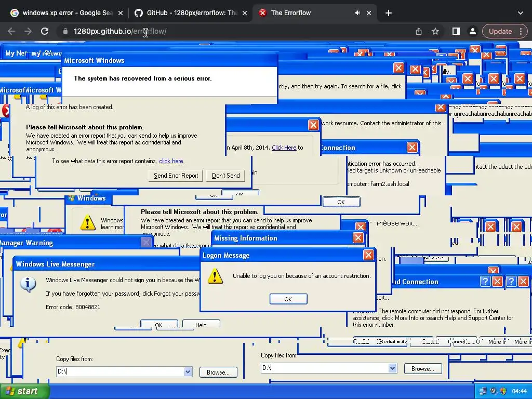Viewport: 532px width, 399px height.
Task: Close the GitHub errorflow tab
Action: click(x=245, y=13)
